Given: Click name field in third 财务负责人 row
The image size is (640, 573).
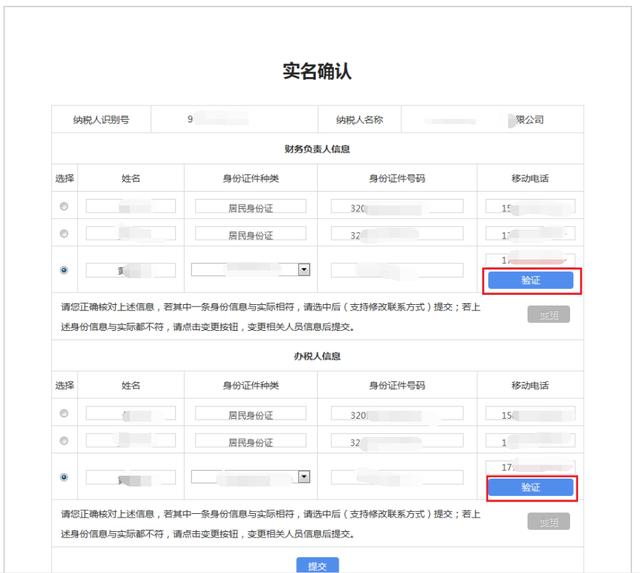Looking at the screenshot, I should [x=131, y=270].
